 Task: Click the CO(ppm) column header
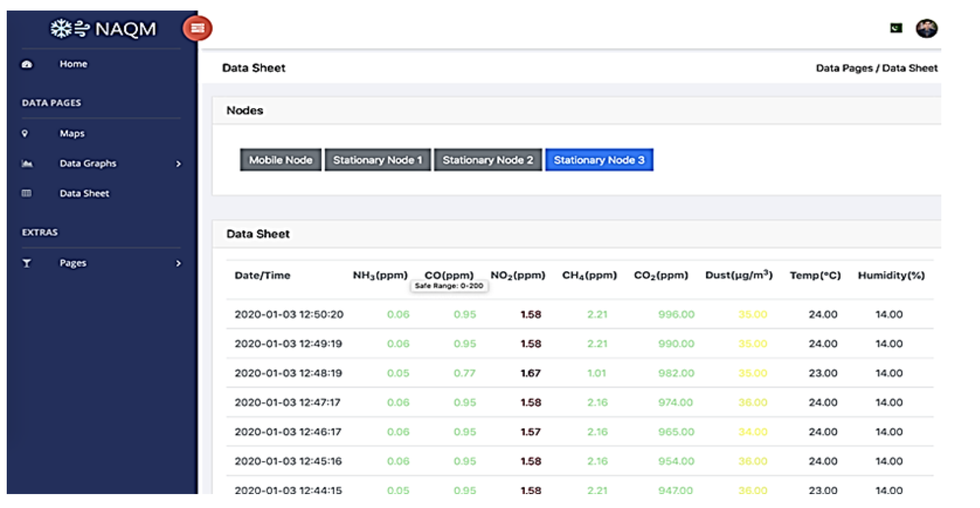pyautogui.click(x=449, y=275)
